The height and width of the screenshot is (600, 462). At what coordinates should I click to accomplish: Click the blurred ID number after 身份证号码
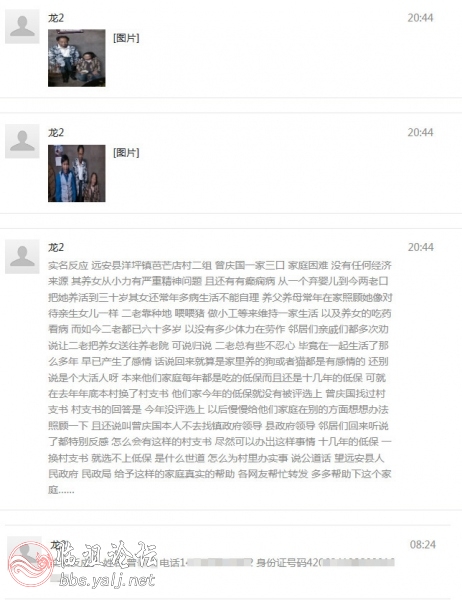tap(356, 562)
